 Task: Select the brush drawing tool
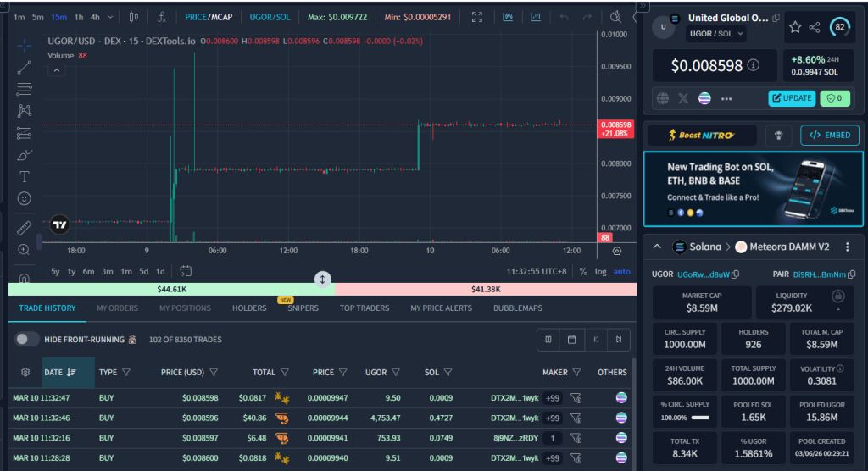[25, 155]
